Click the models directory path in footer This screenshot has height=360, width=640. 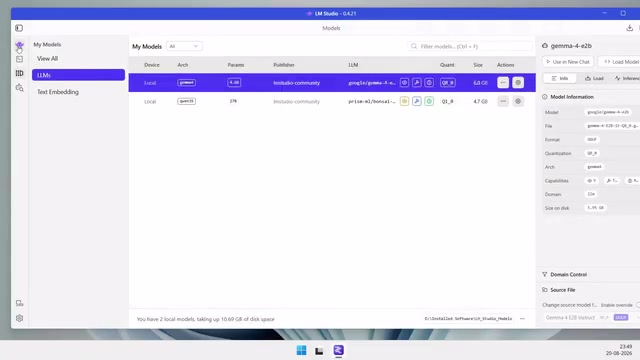[x=468, y=319]
